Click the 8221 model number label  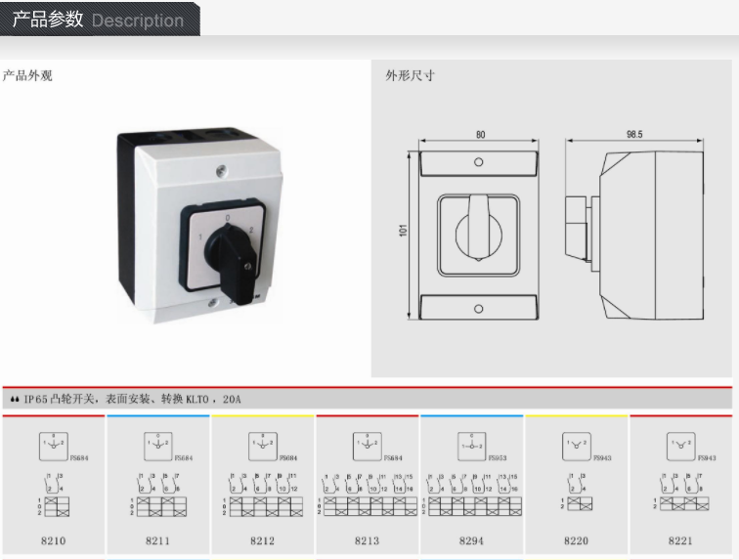pyautogui.click(x=680, y=539)
